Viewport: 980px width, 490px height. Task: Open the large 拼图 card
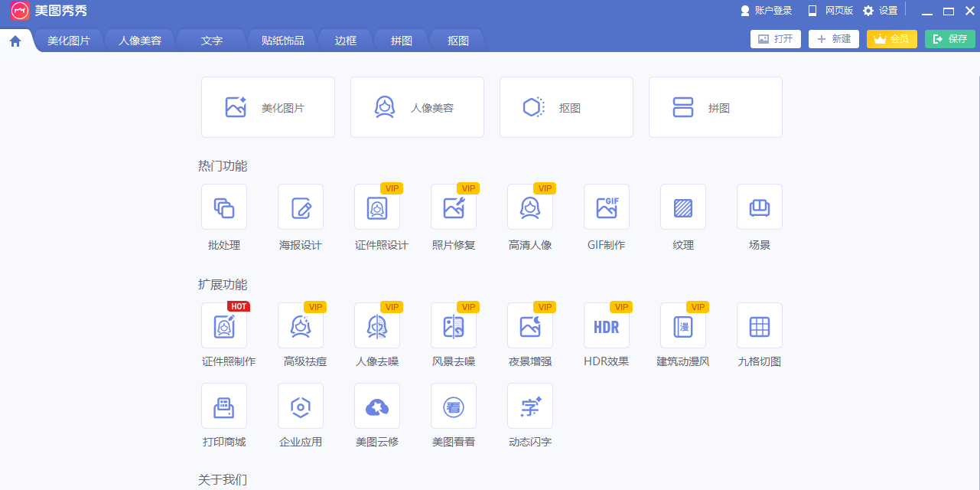(x=715, y=107)
